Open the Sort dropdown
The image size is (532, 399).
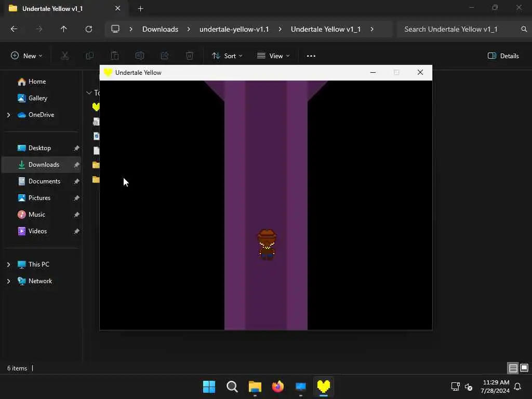pos(227,56)
